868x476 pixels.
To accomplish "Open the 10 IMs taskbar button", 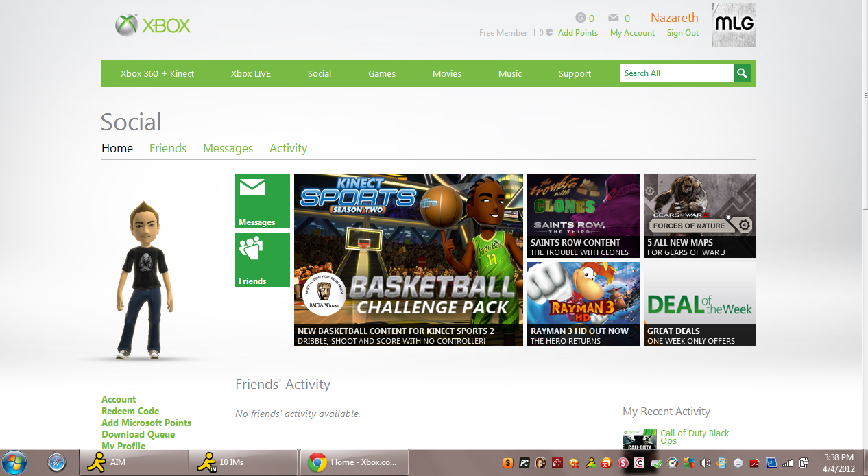I will (243, 462).
